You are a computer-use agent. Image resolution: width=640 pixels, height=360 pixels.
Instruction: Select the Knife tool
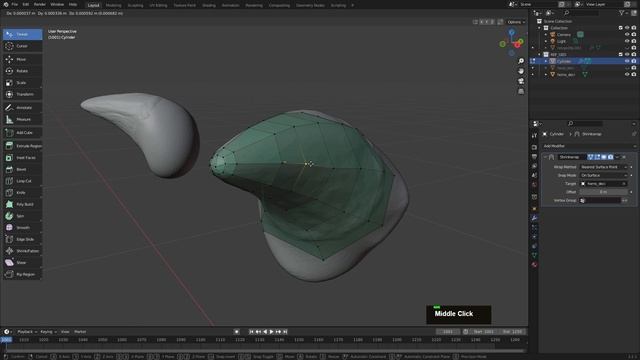pos(22,193)
